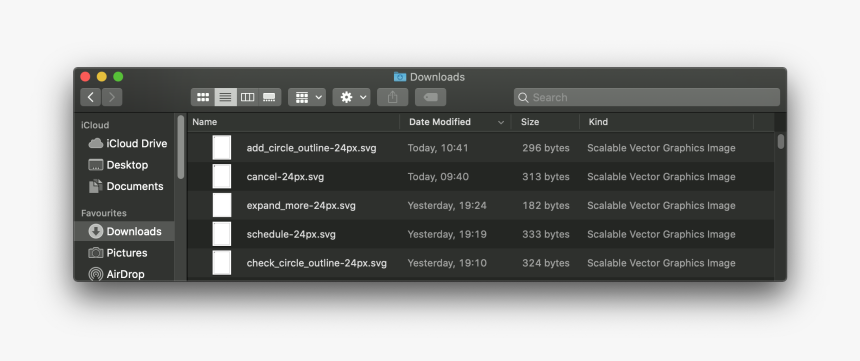Click the Edit Tags toolbar button
The width and height of the screenshot is (860, 361).
click(x=431, y=97)
